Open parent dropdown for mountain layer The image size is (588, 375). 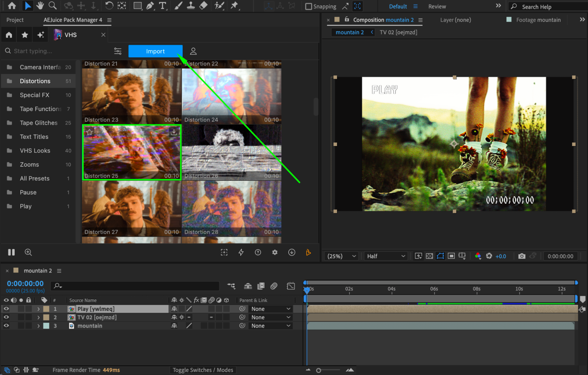271,326
